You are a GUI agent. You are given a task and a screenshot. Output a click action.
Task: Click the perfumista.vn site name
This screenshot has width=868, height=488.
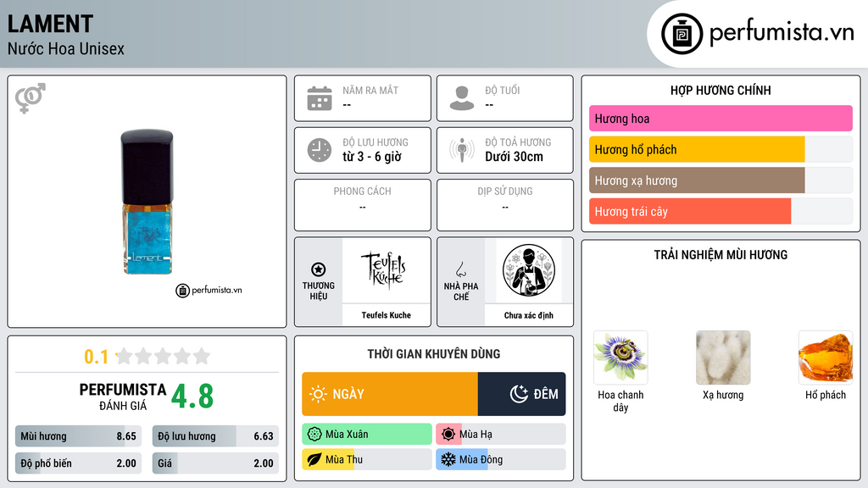click(x=782, y=33)
